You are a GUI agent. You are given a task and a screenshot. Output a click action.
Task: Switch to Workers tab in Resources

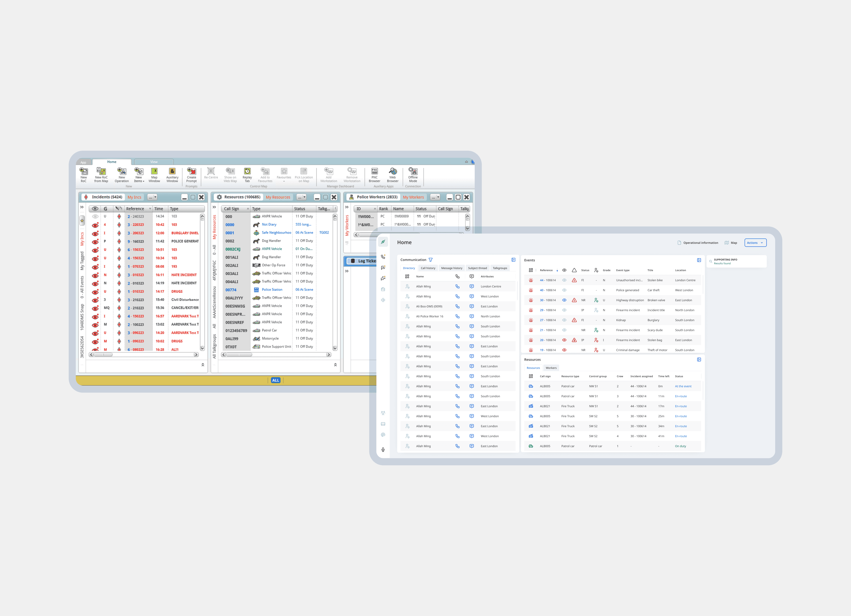551,368
